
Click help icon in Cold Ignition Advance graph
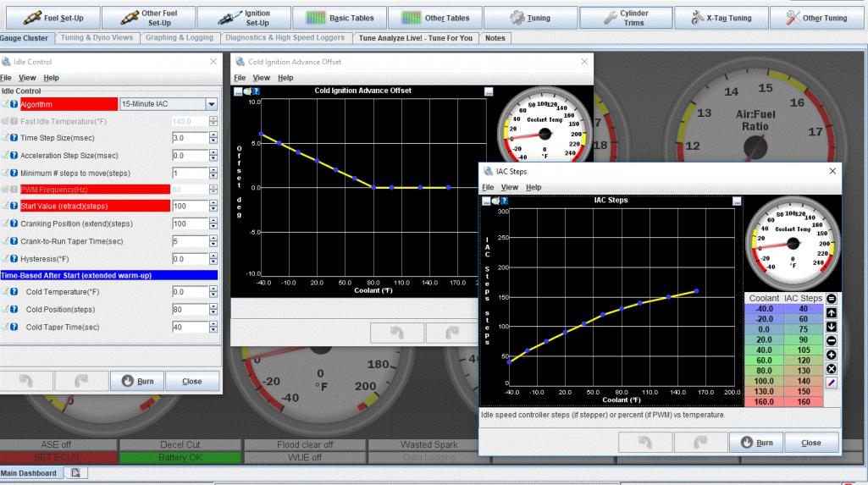[x=256, y=91]
